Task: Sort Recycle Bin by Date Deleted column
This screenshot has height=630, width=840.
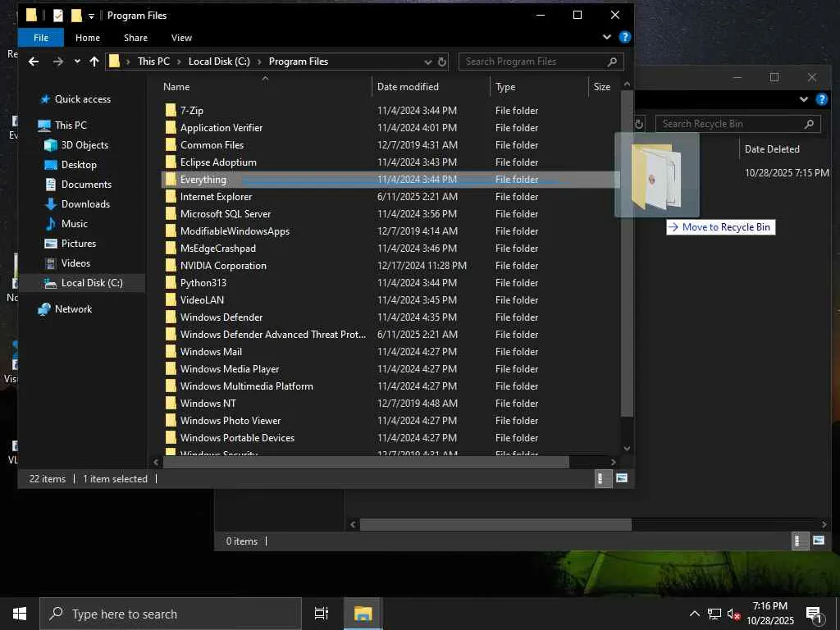Action: click(x=771, y=149)
